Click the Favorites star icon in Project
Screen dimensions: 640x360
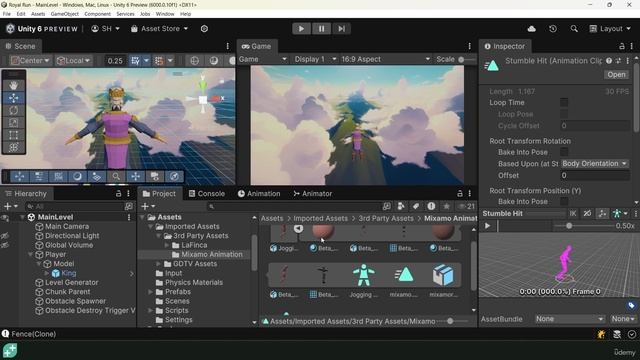tap(447, 206)
